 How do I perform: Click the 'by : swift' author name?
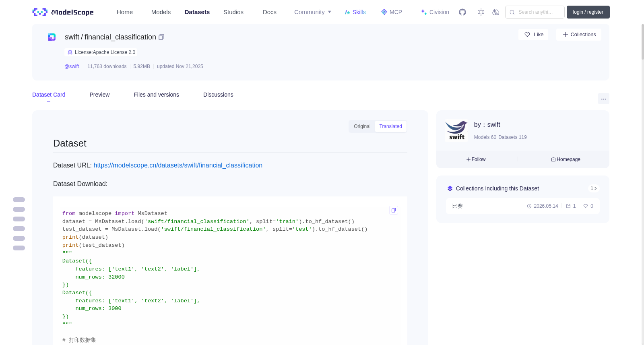(x=487, y=125)
